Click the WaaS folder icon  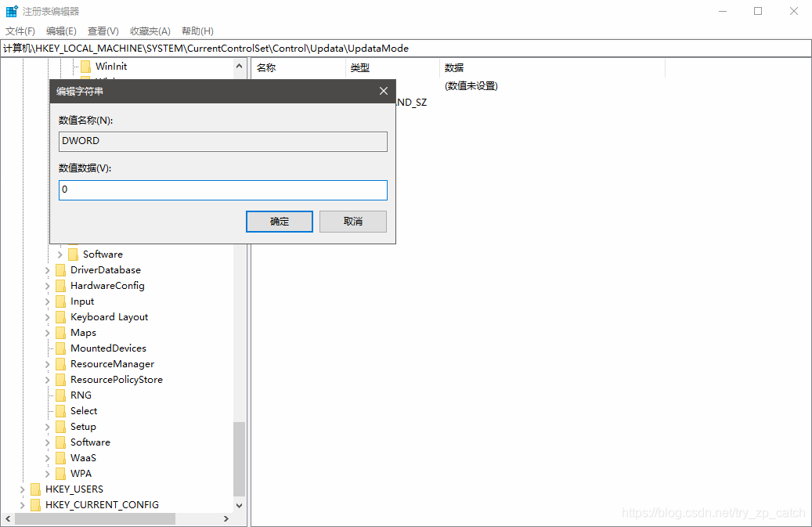[x=60, y=458]
